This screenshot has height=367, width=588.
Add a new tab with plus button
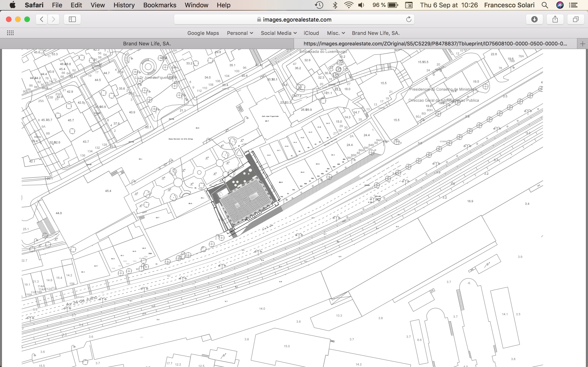point(582,44)
